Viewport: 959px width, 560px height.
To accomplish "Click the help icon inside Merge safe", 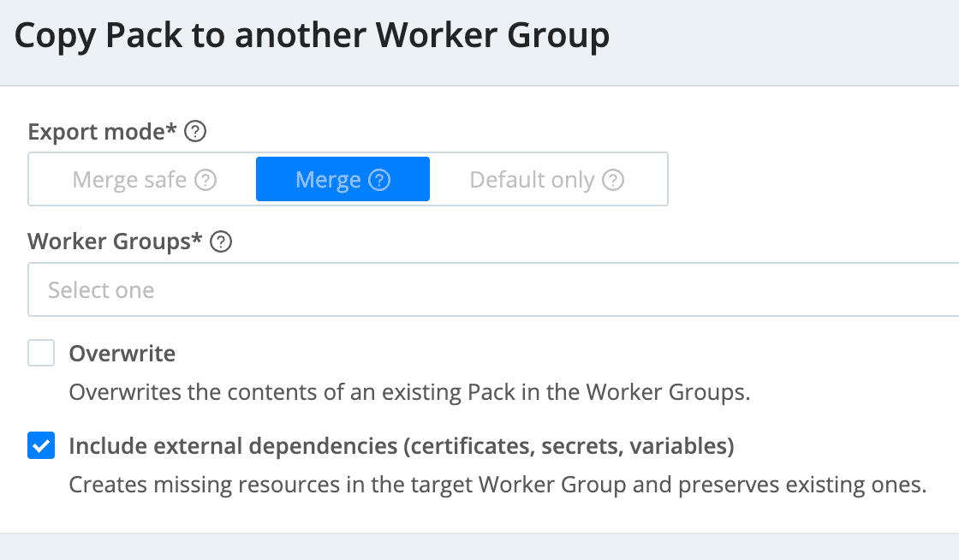I will pos(205,180).
